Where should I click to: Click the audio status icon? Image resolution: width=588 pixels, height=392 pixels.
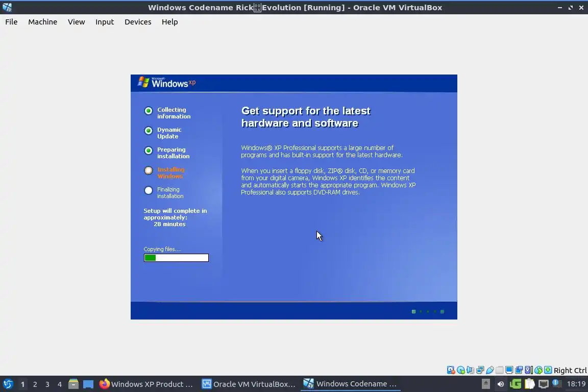pyautogui.click(x=470, y=370)
